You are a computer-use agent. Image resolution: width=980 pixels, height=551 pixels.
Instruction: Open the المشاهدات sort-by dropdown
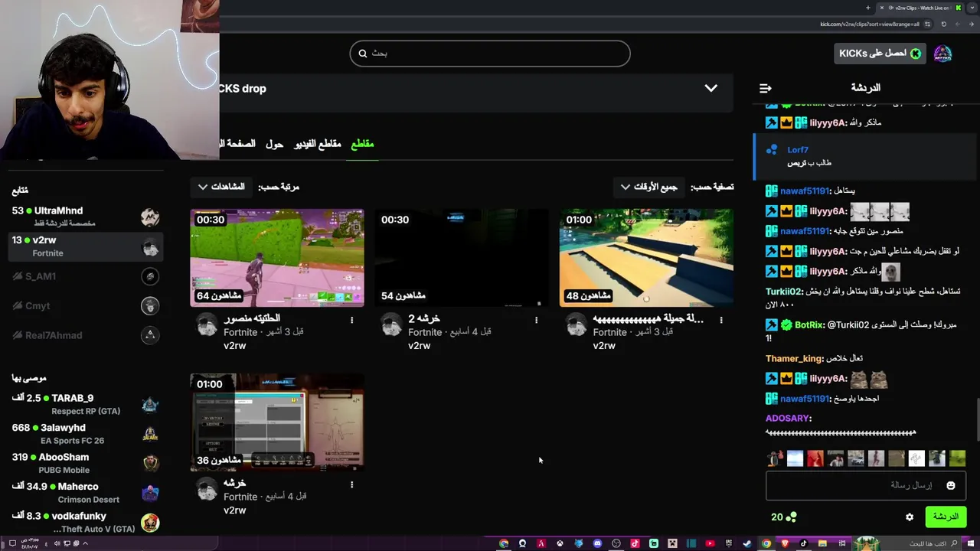(x=222, y=187)
